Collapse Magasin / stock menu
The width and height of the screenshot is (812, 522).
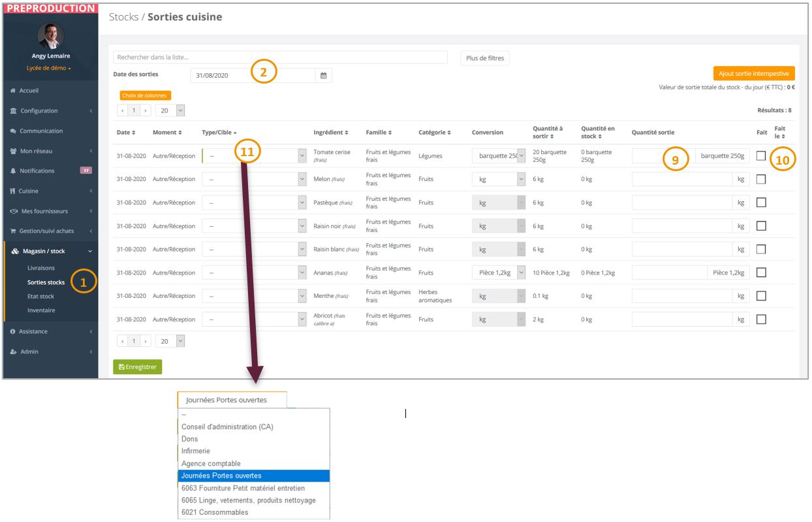(50, 252)
